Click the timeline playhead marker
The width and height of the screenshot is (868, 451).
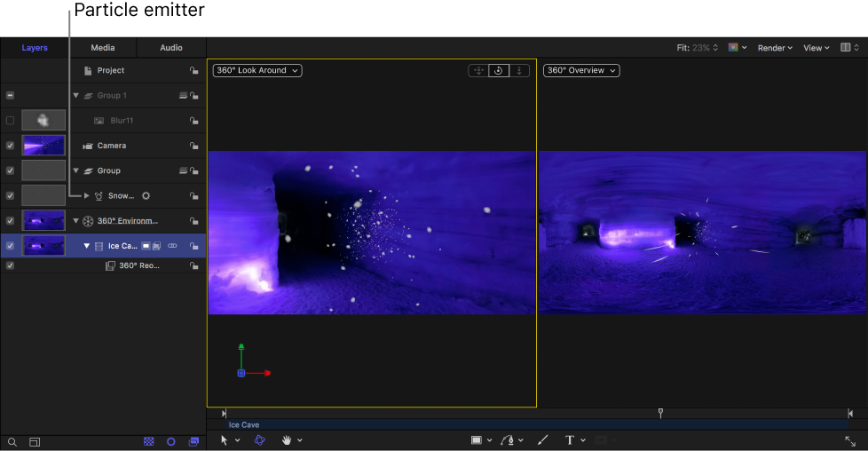tap(660, 413)
